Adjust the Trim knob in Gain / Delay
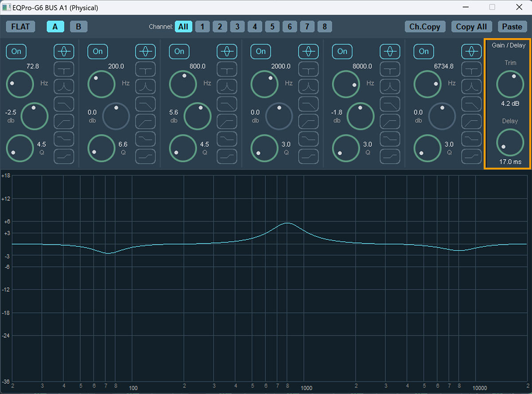 tap(510, 84)
